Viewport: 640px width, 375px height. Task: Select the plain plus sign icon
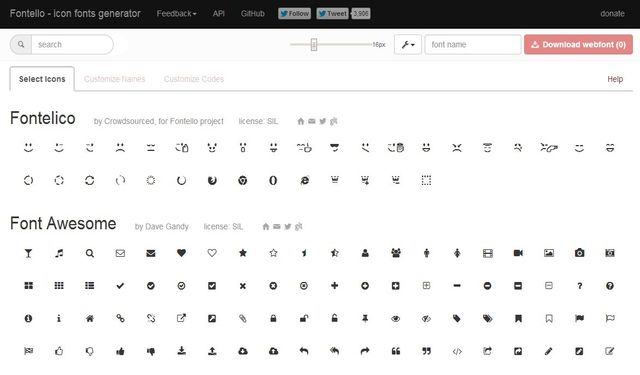pos(334,286)
